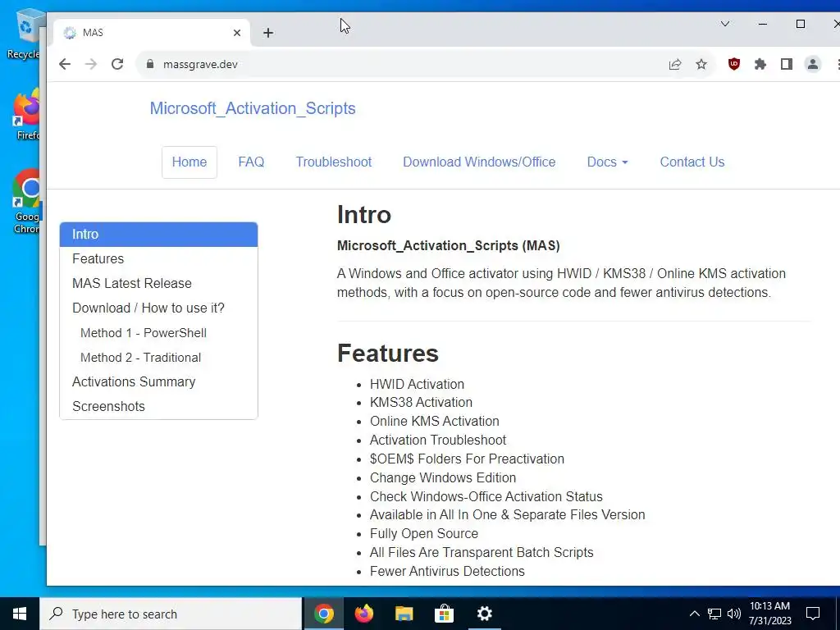Click the taskbar search box

171,614
